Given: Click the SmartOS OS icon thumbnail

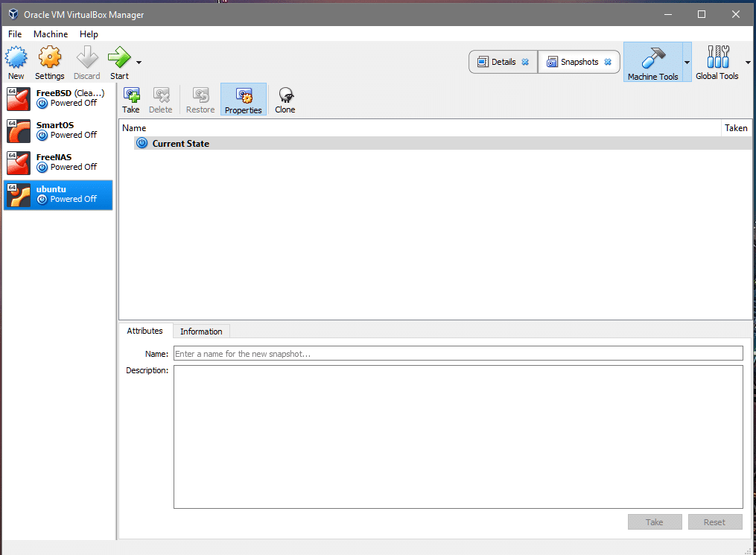Looking at the screenshot, I should pyautogui.click(x=19, y=131).
